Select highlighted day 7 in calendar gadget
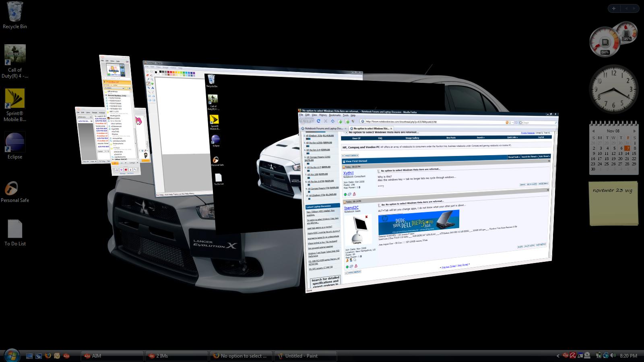 point(627,148)
